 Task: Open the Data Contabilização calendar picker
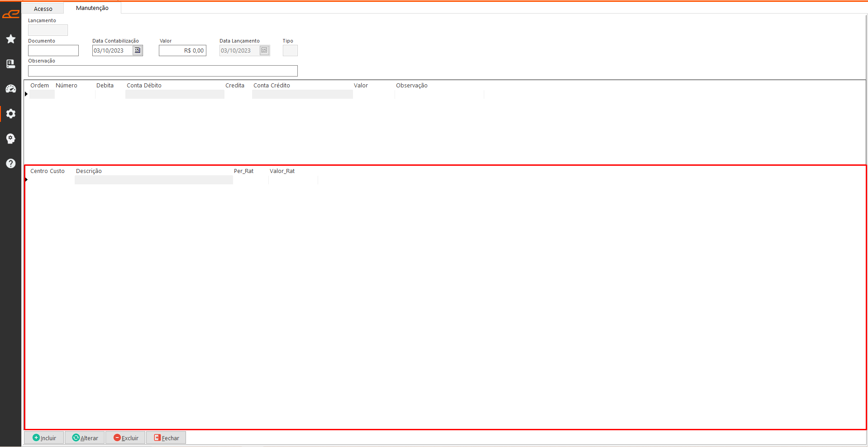[138, 51]
